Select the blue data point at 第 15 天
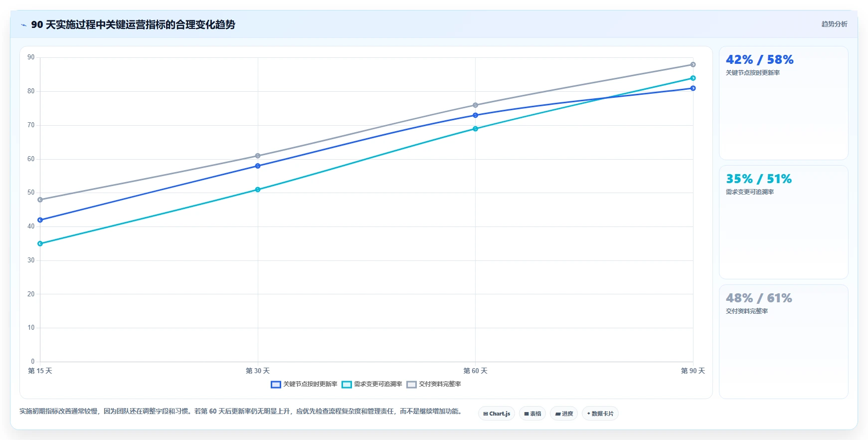 tap(40, 220)
